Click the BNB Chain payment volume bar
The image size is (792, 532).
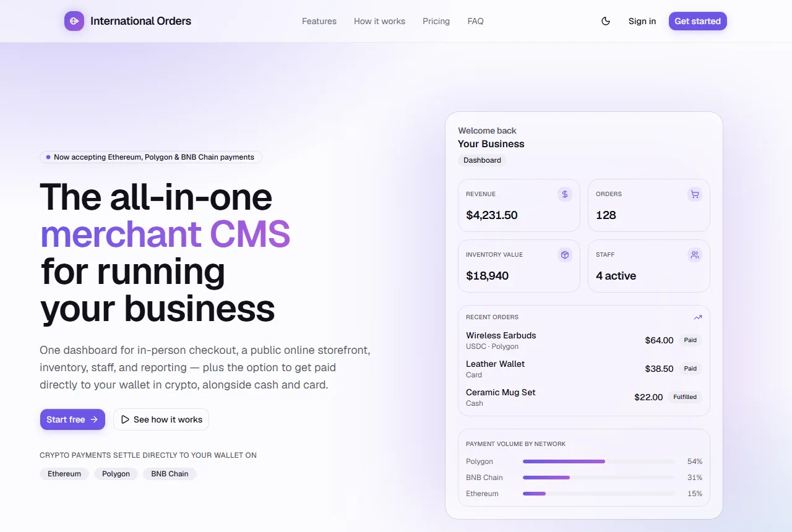click(599, 478)
